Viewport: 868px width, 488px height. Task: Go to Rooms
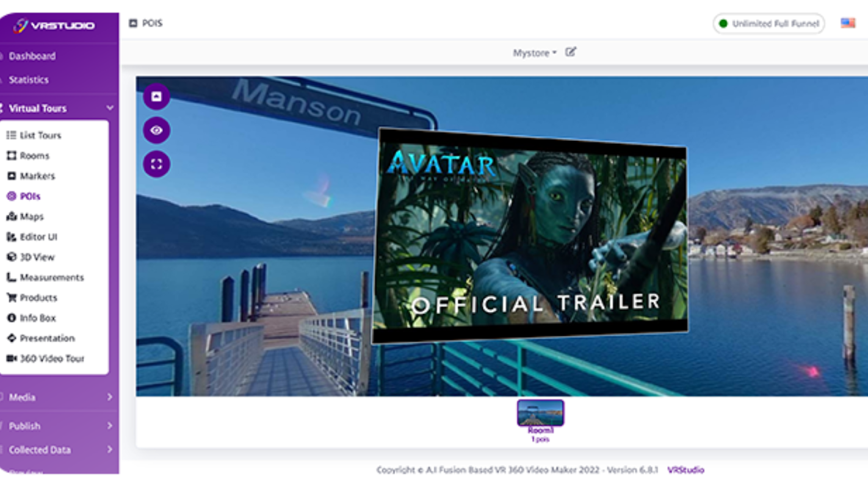34,156
